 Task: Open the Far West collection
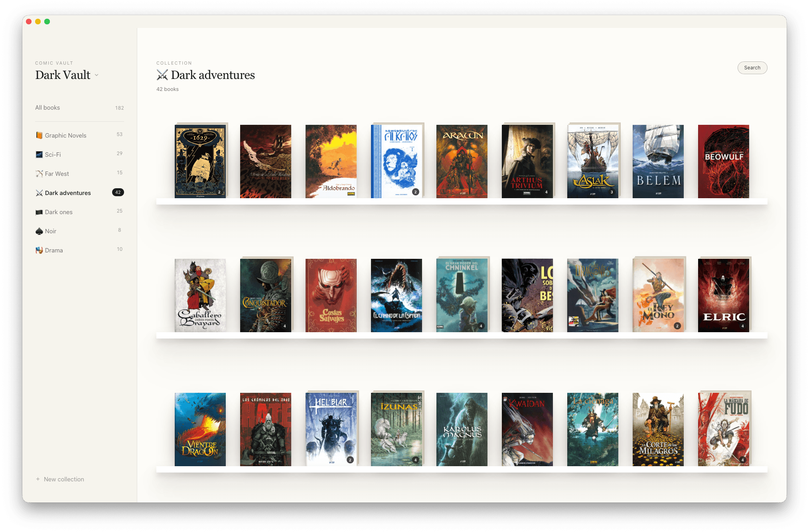point(79,174)
